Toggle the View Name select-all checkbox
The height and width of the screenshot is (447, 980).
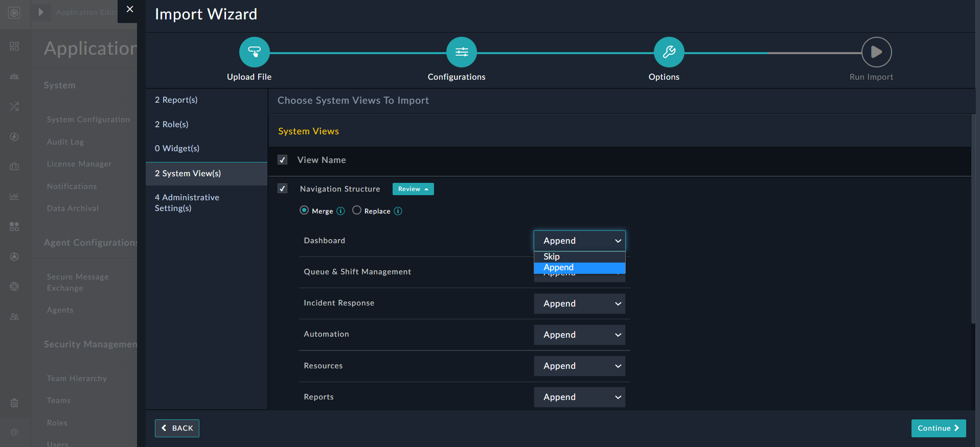(x=282, y=160)
